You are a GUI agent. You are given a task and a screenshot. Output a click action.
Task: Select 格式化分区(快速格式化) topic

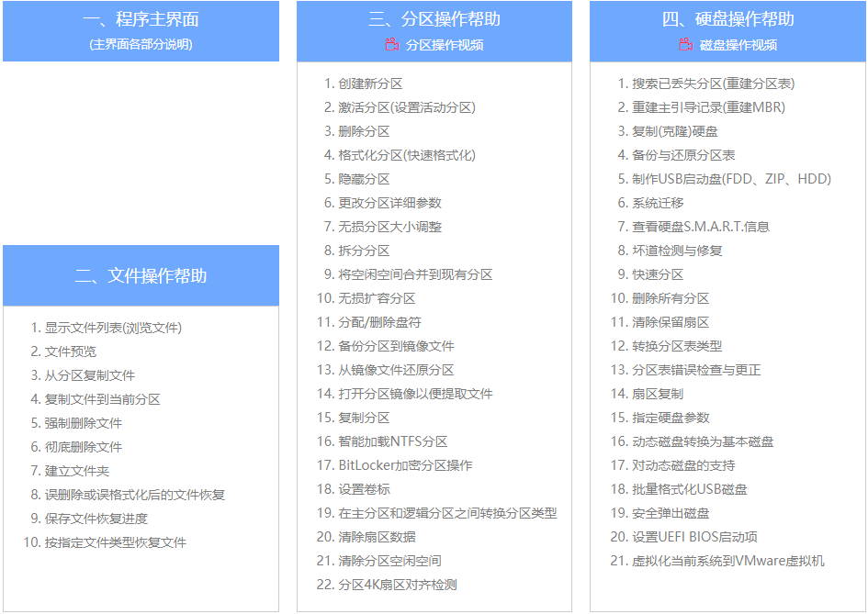(407, 155)
